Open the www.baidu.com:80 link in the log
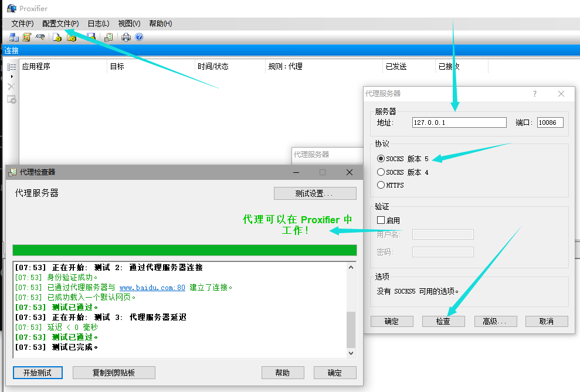 point(152,288)
